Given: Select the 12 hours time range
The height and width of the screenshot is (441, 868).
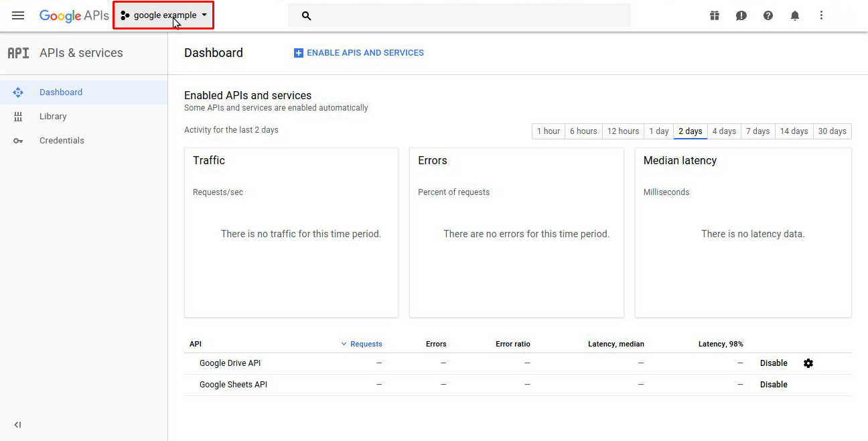Looking at the screenshot, I should [x=623, y=131].
